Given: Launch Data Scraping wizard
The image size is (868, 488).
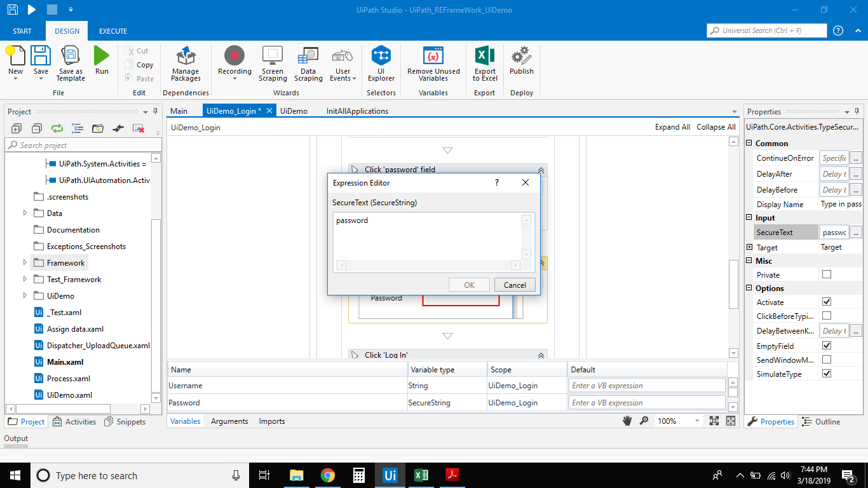Looking at the screenshot, I should pyautogui.click(x=308, y=64).
